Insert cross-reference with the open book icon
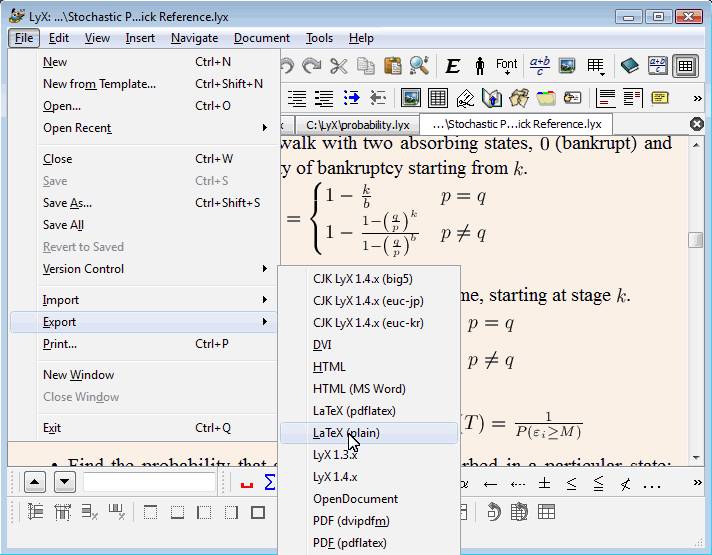712x555 pixels. 492,98
